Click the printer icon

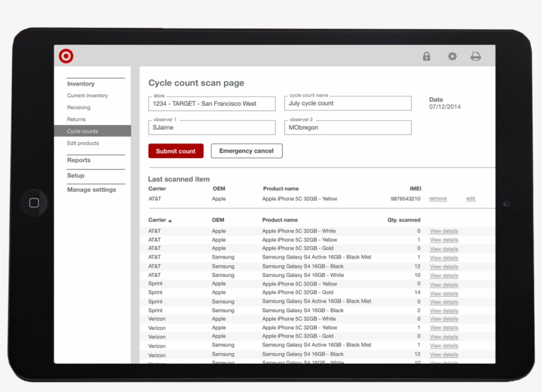coord(475,57)
